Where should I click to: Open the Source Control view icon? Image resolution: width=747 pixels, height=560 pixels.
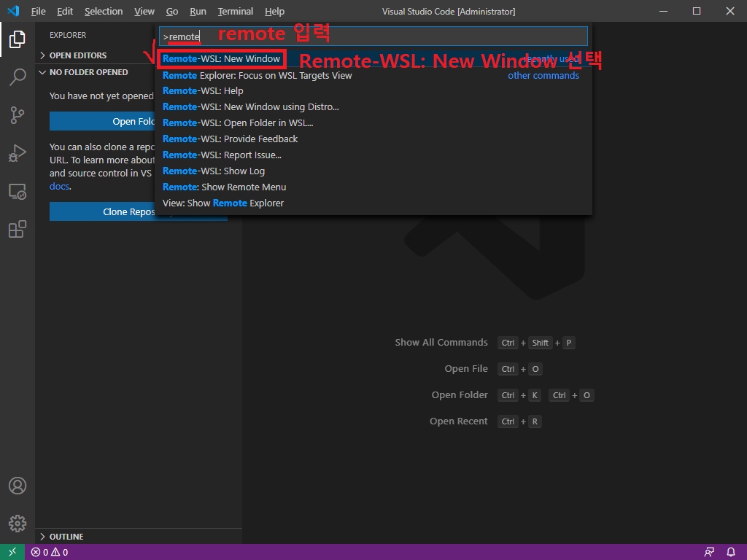click(x=18, y=115)
